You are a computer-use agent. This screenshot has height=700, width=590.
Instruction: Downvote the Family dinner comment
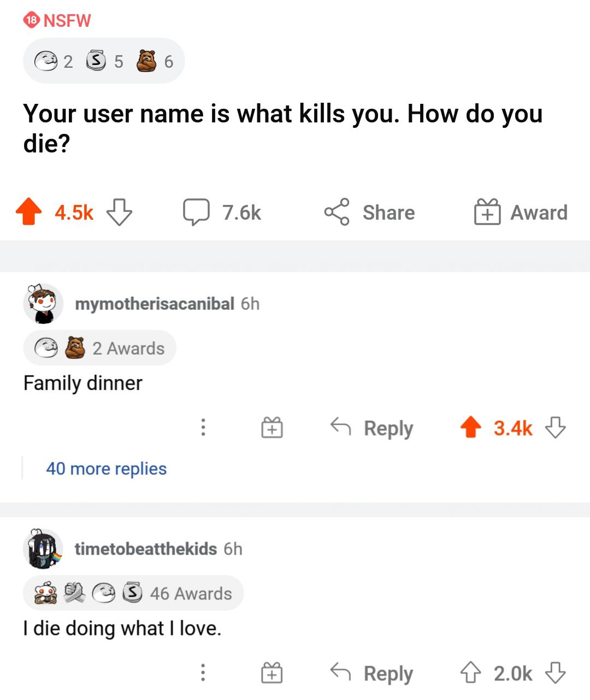556,427
